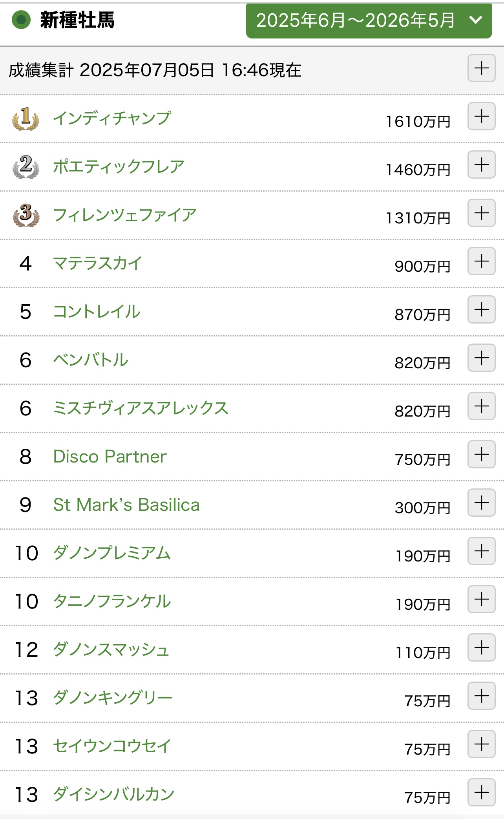
Task: Expand the ダイシンバルカン row
Action: pyautogui.click(x=481, y=792)
